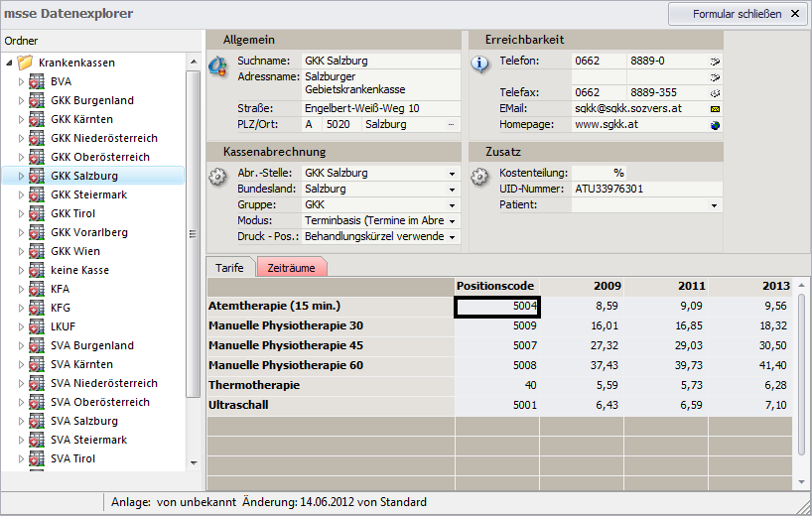Select SVA Burgenland in the tree

pos(92,345)
